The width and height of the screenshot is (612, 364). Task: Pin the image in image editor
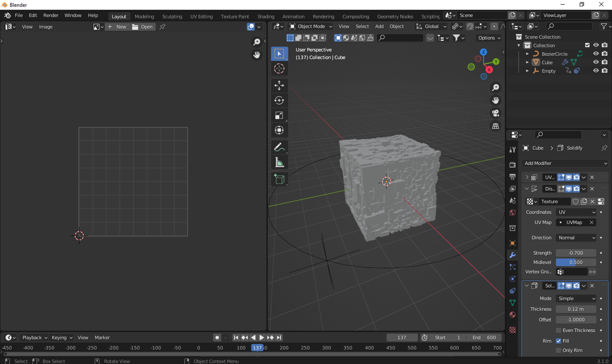click(163, 27)
